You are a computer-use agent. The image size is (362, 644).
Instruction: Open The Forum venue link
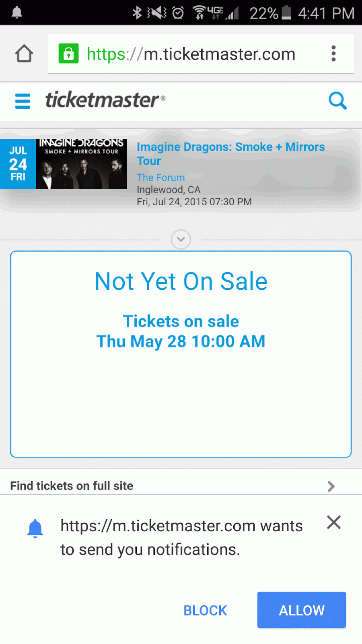pos(161,178)
